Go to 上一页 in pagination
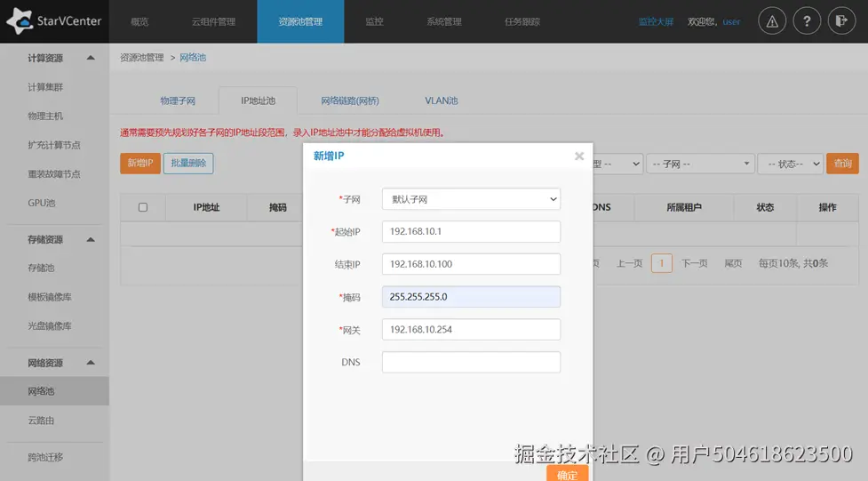Image resolution: width=868 pixels, height=481 pixels. click(x=629, y=263)
